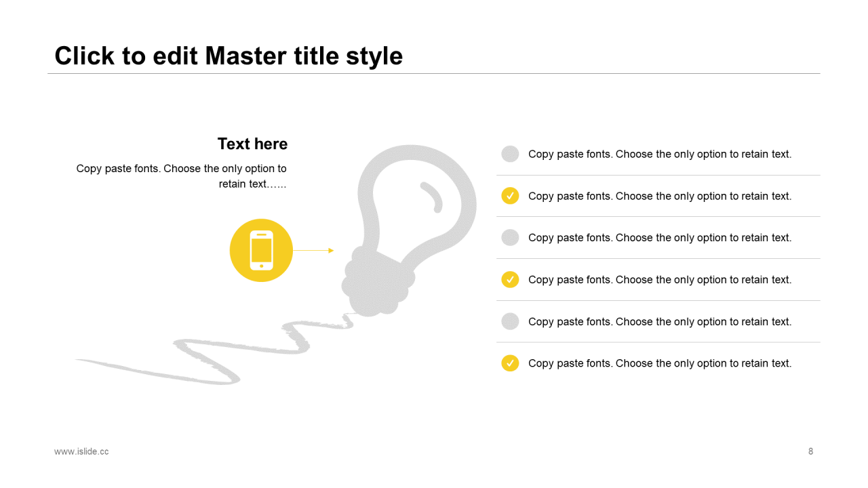Screen dimensions: 868x488
Task: Select the text in the last list row
Action: point(660,363)
